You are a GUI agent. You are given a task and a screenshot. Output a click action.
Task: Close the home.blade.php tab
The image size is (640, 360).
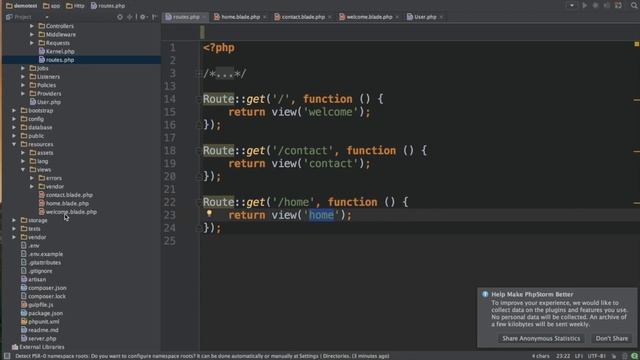[264, 17]
